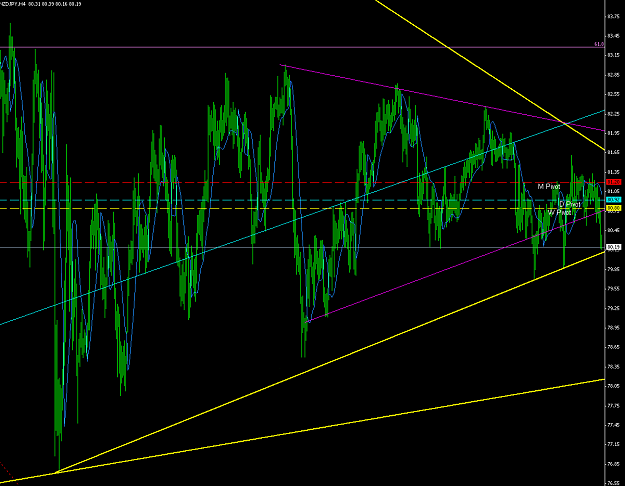Screen dimensions: 625x486
Task: Select the yellow weekly pivot price tag
Action: [x=613, y=208]
